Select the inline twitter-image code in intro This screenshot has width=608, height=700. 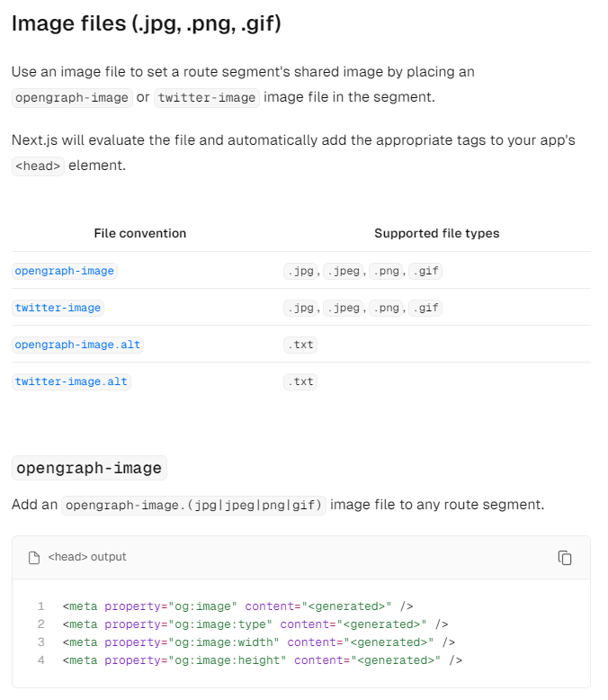(x=207, y=98)
